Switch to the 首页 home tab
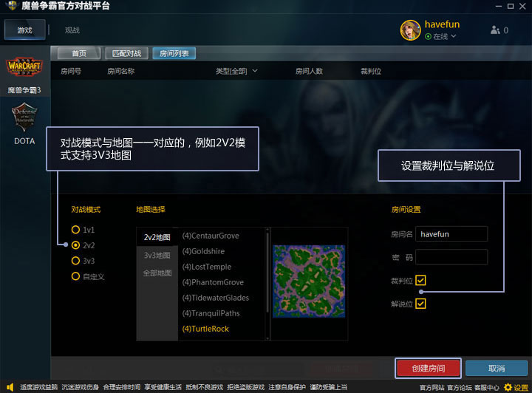Image resolution: width=532 pixels, height=393 pixels. (x=79, y=53)
